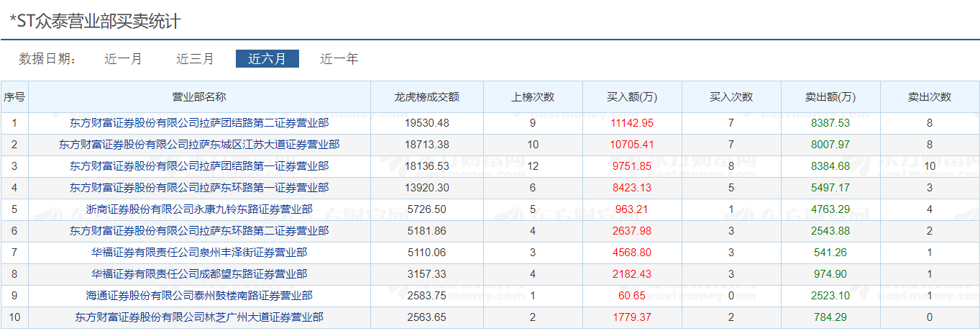Viewport: 980px width, 331px height.
Task: Click the active 近六月 tab
Action: pyautogui.click(x=267, y=59)
